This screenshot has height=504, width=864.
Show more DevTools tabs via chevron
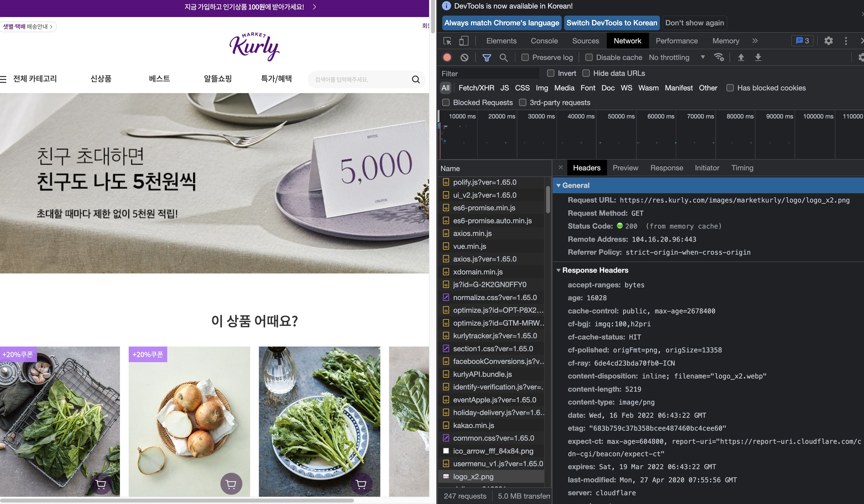tap(755, 41)
